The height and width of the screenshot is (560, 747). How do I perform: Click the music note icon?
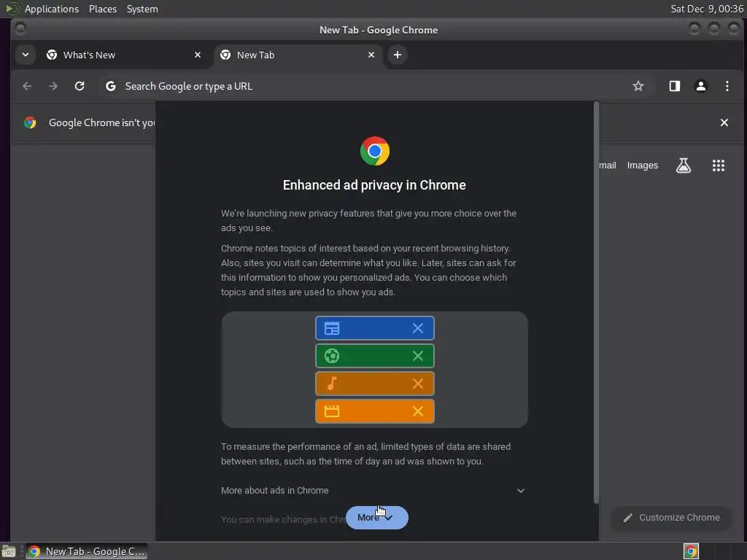coord(332,384)
